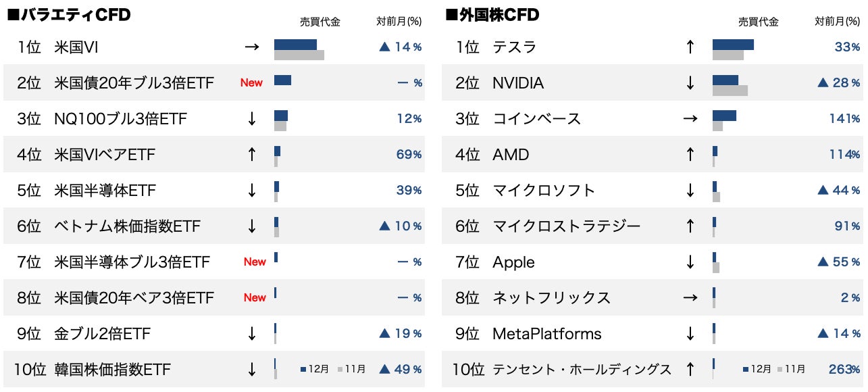
Task: Click the right arrow beside コインベース
Action: tap(690, 119)
